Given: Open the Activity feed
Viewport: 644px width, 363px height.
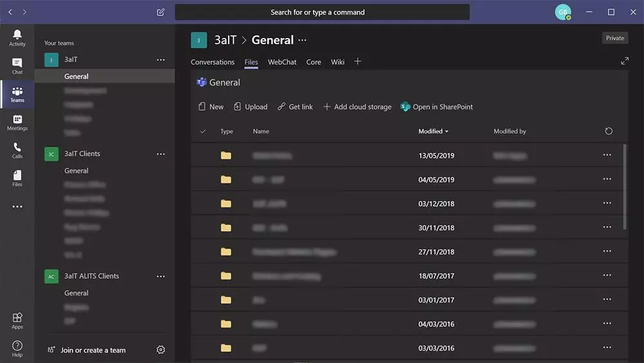Looking at the screenshot, I should (x=17, y=38).
